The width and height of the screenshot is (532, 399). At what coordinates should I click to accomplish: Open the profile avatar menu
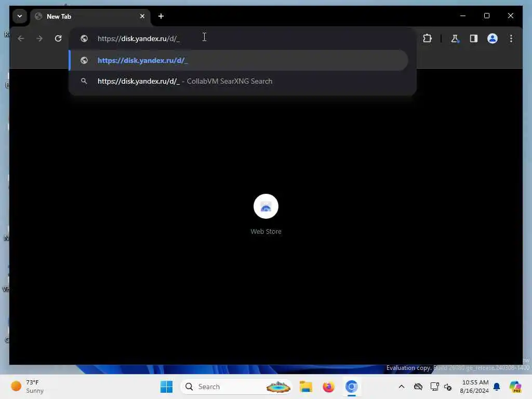pos(493,38)
